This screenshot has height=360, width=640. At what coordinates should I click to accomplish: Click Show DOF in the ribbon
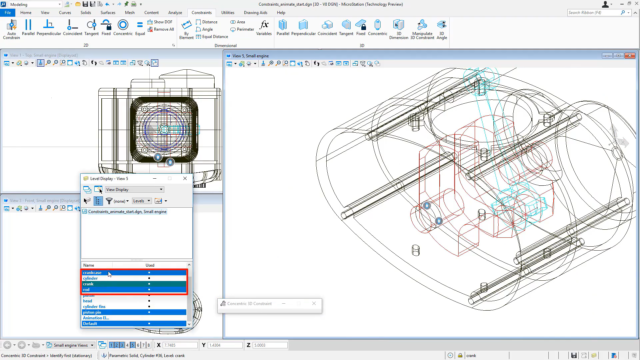160,22
